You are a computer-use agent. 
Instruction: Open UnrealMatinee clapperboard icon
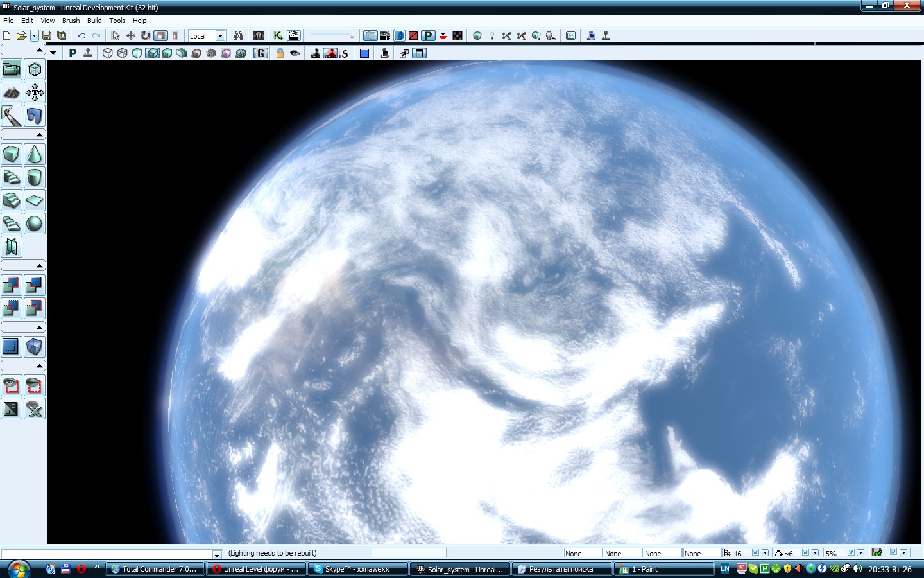[294, 36]
